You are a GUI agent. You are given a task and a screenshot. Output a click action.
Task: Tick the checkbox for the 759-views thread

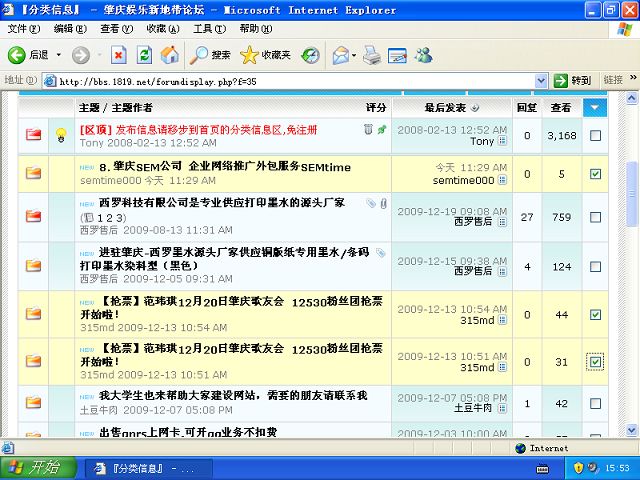(x=595, y=217)
